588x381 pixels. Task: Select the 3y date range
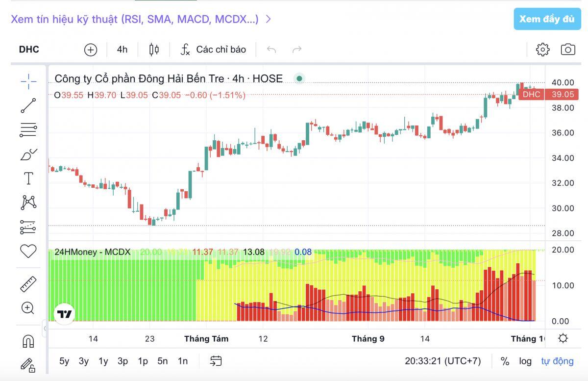(x=84, y=361)
